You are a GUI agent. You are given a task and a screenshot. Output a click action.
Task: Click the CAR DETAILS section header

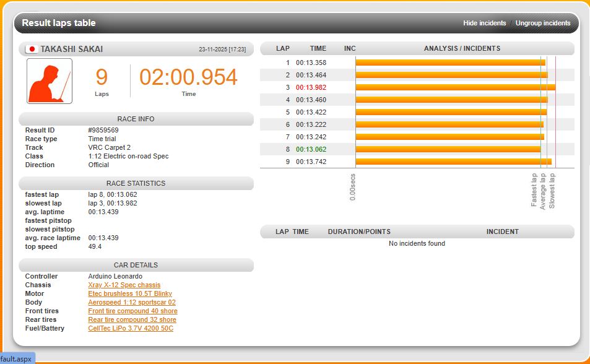[136, 265]
